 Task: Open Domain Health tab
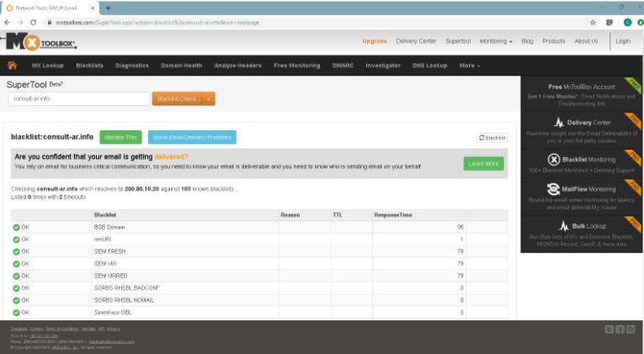click(182, 66)
